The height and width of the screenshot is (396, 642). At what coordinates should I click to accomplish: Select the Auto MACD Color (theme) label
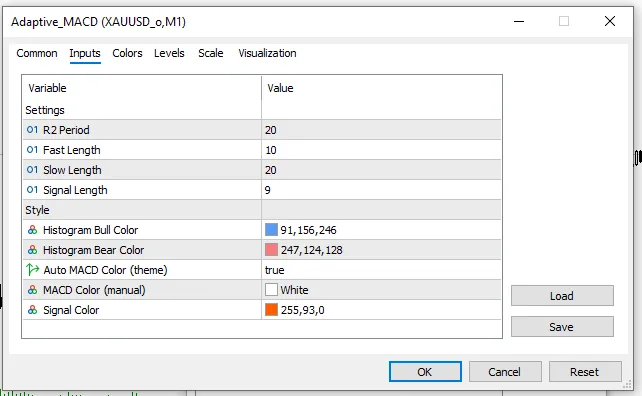pyautogui.click(x=105, y=270)
